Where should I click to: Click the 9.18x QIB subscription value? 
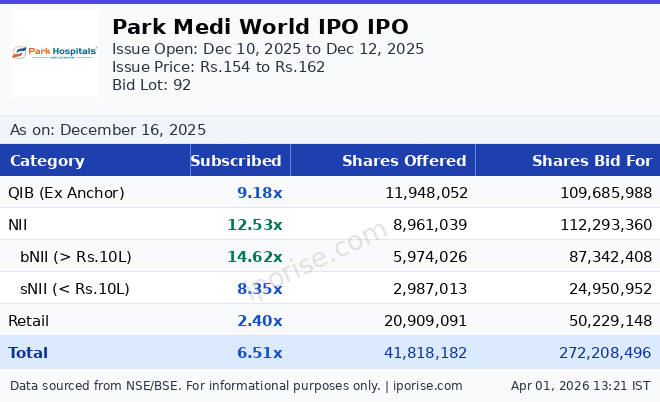pos(259,193)
